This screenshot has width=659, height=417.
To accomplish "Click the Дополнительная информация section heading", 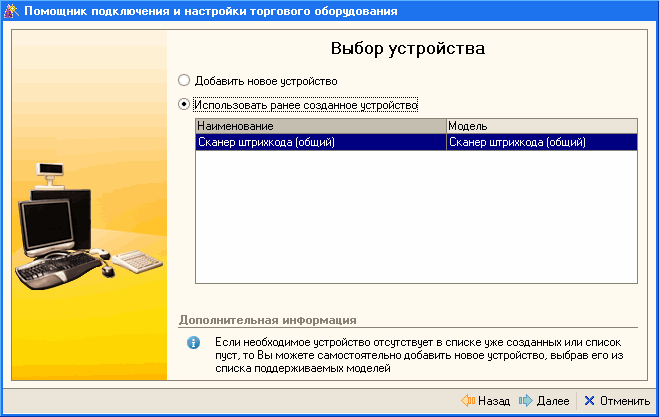I will click(267, 320).
